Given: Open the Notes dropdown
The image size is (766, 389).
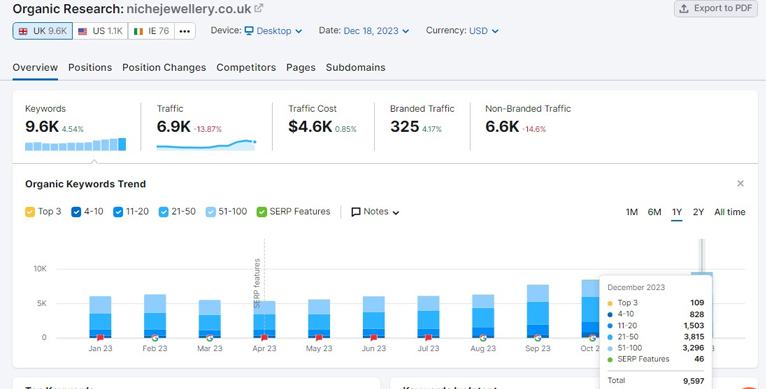Looking at the screenshot, I should click(x=375, y=212).
